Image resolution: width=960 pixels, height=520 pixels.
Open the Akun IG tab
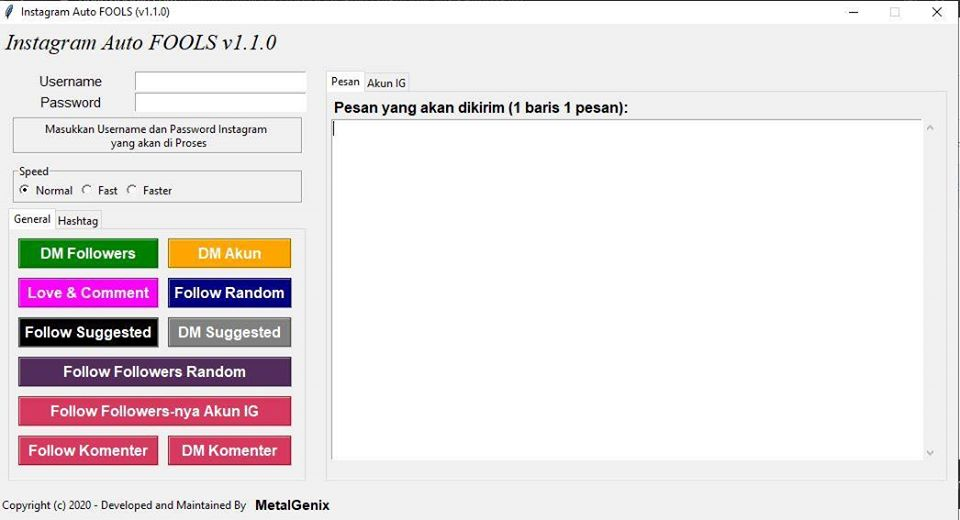coord(386,83)
